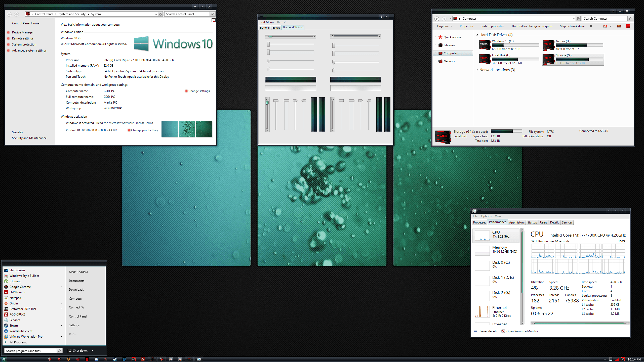Screen dimensions: 644x362
Task: Open the Organize dropdown menu
Action: click(x=444, y=26)
